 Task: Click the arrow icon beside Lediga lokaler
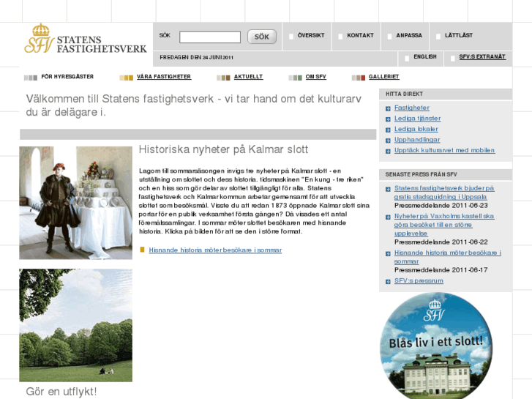pyautogui.click(x=388, y=130)
